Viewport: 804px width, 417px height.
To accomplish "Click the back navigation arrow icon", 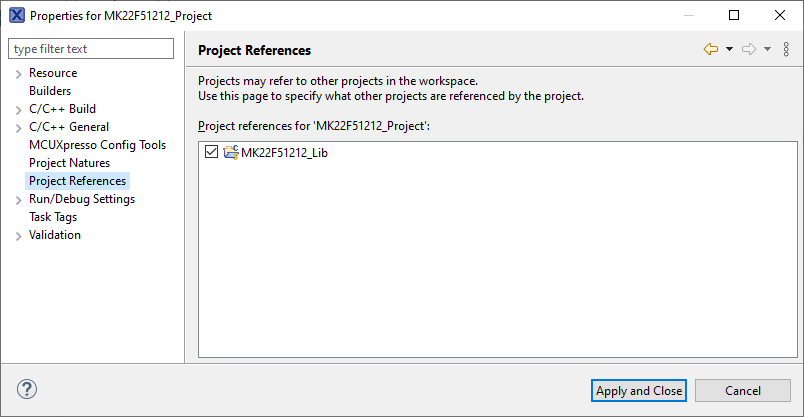I will pos(711,49).
